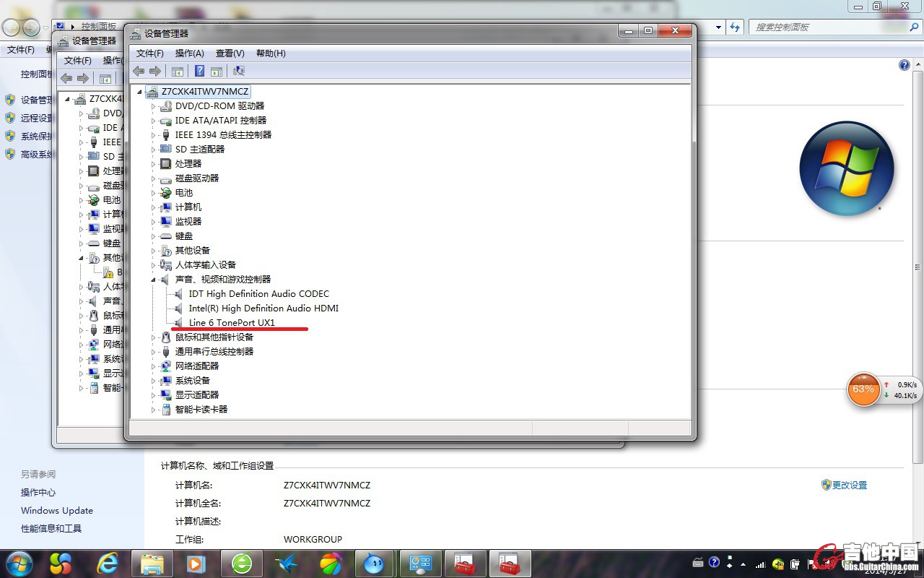
Task: Open the 查看(V) menu
Action: click(230, 53)
